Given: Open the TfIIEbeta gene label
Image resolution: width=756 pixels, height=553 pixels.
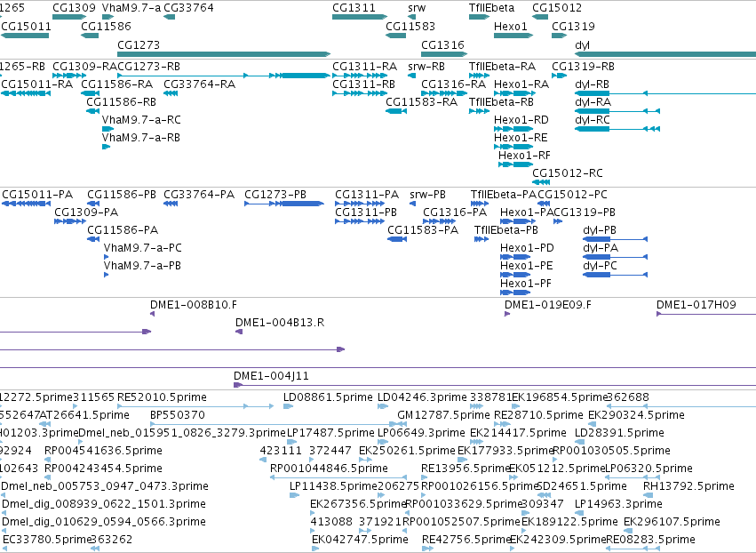Looking at the screenshot, I should [x=491, y=8].
